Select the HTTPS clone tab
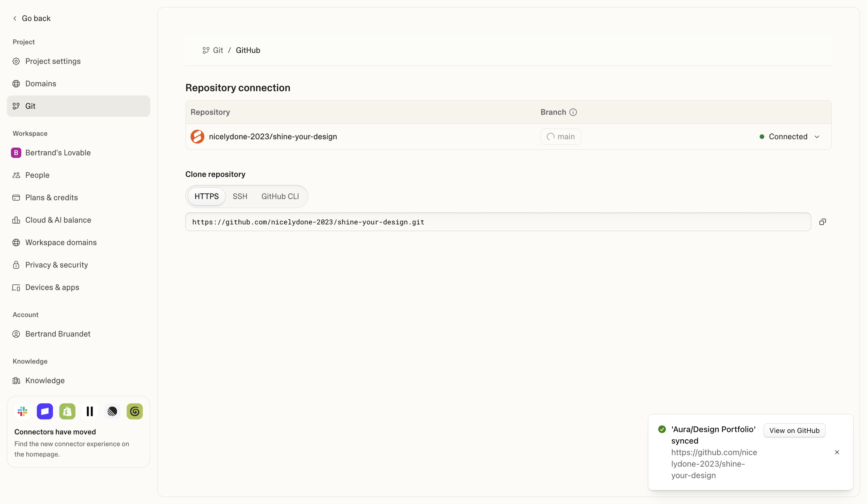Image resolution: width=867 pixels, height=504 pixels. coord(207,197)
